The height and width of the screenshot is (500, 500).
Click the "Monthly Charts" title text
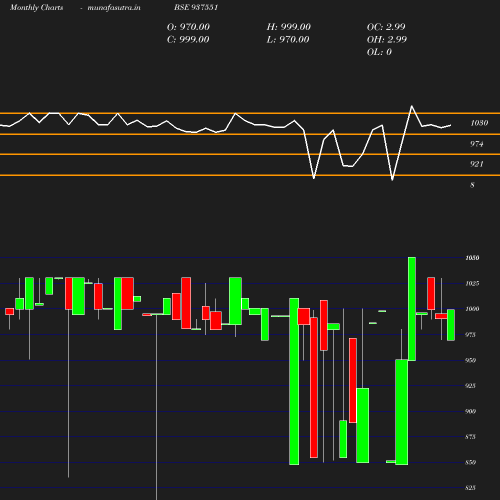pyautogui.click(x=37, y=7)
